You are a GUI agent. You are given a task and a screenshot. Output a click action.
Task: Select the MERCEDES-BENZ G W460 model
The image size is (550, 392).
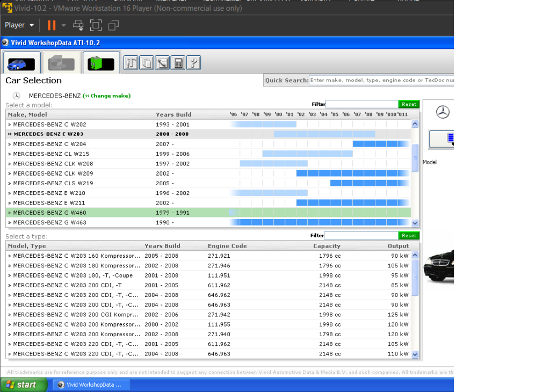pyautogui.click(x=208, y=213)
